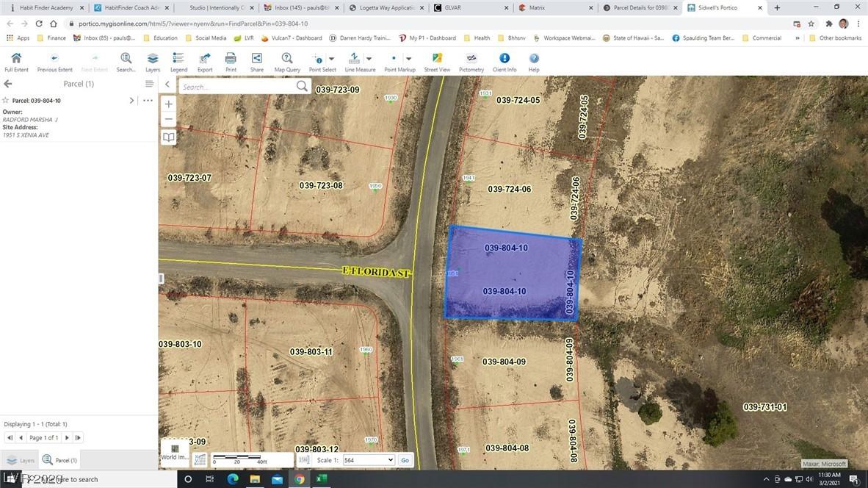Click the magnifier icon in map search

[x=302, y=86]
